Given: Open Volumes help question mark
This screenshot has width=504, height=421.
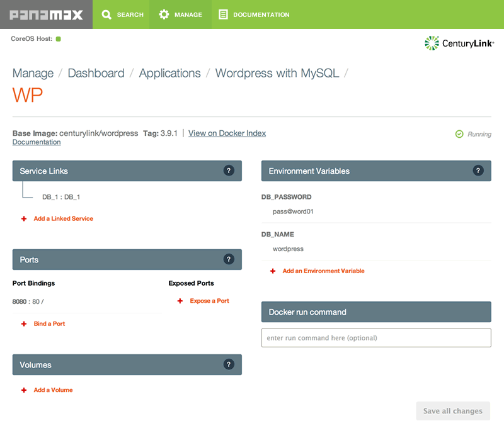Looking at the screenshot, I should [x=229, y=364].
